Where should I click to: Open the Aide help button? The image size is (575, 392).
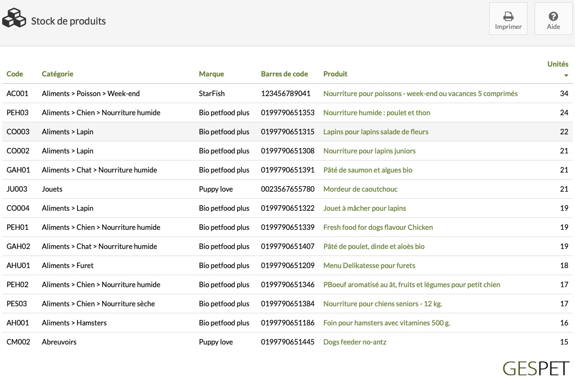(553, 19)
